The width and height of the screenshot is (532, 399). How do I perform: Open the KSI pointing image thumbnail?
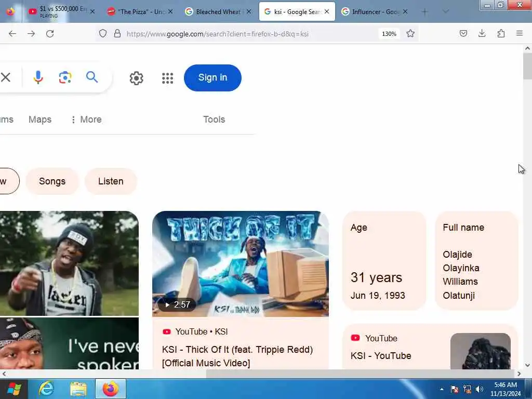tap(69, 263)
